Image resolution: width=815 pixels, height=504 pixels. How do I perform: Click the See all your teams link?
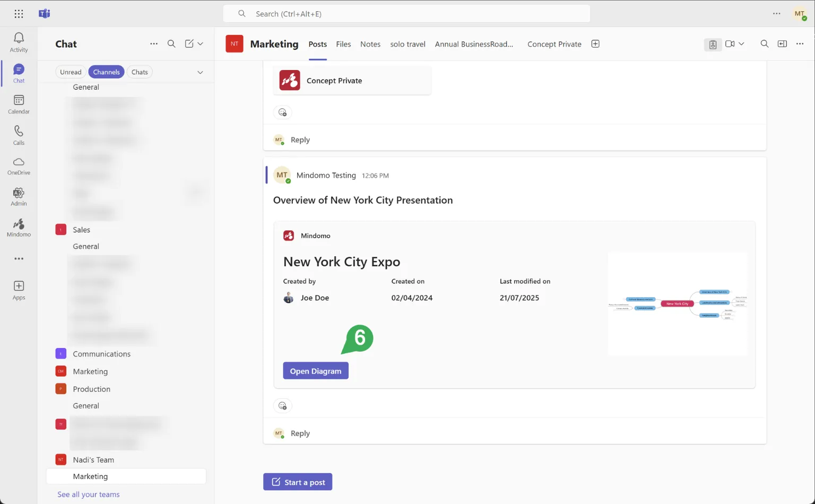click(89, 494)
